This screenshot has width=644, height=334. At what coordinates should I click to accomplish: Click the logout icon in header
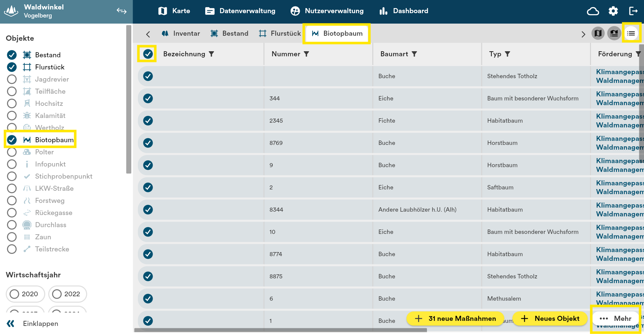click(633, 11)
